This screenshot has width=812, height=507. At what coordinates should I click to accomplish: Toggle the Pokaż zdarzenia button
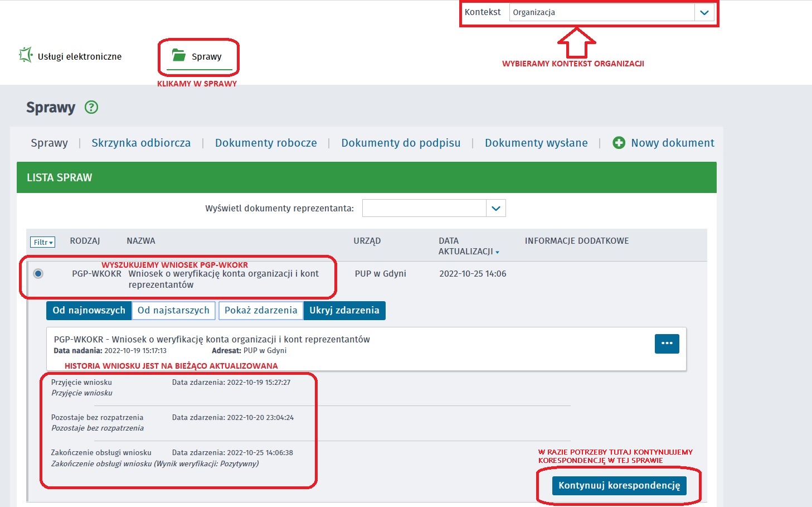pyautogui.click(x=261, y=311)
